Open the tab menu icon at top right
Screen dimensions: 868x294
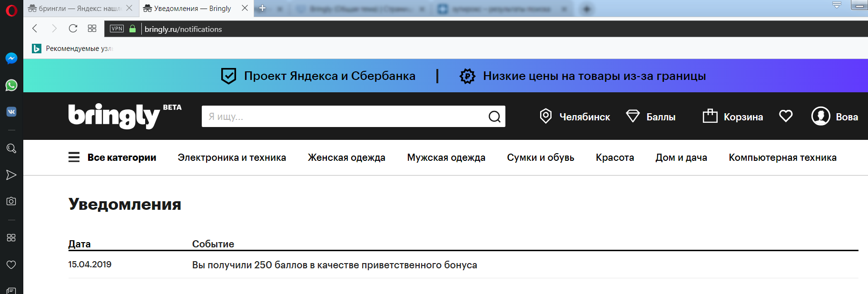click(x=837, y=5)
